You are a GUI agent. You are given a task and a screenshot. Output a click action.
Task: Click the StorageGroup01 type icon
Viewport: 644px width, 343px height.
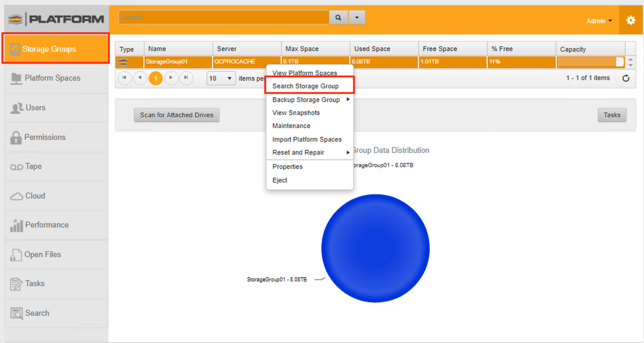pyautogui.click(x=123, y=62)
